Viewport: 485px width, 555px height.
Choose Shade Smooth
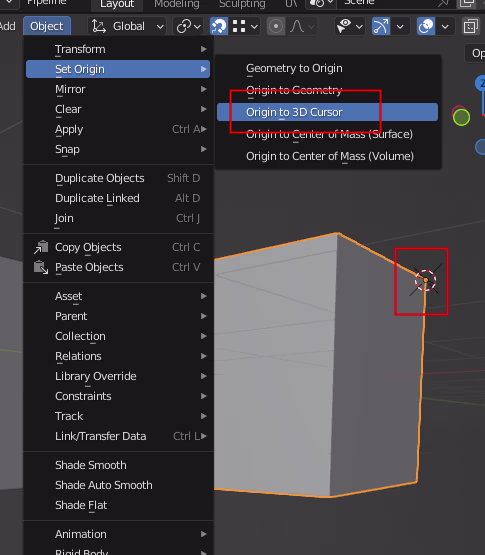point(118,465)
